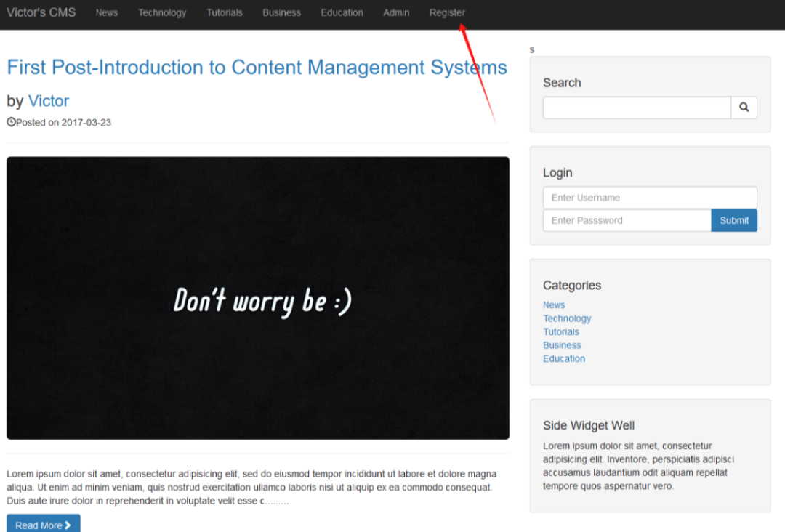785x532 pixels.
Task: Open Victor's CMS brand link
Action: [x=41, y=12]
